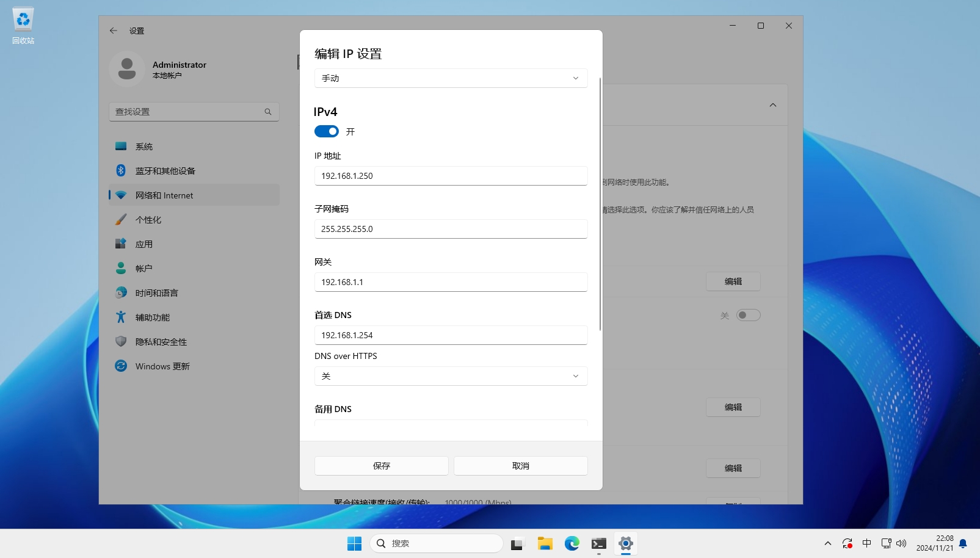Click the IP 地址 input field
Image resolution: width=980 pixels, height=558 pixels.
[451, 176]
